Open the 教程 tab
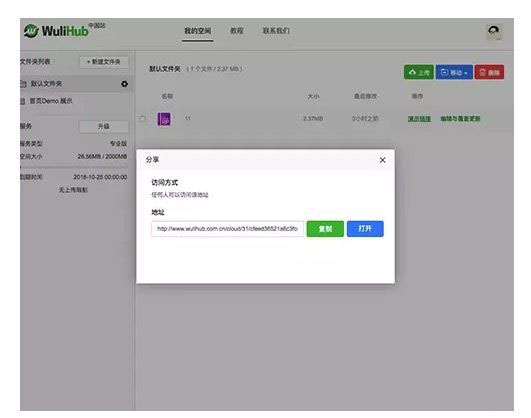 point(237,31)
